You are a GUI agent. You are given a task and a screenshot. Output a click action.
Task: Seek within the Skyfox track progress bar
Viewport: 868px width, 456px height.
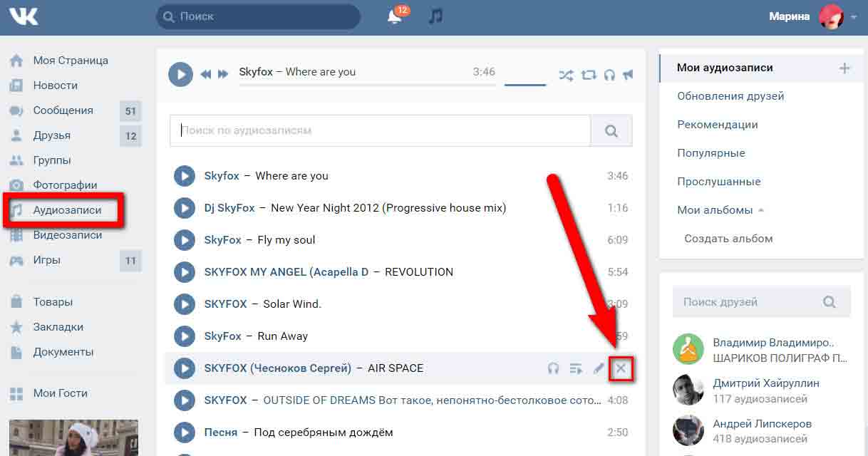coord(367,85)
